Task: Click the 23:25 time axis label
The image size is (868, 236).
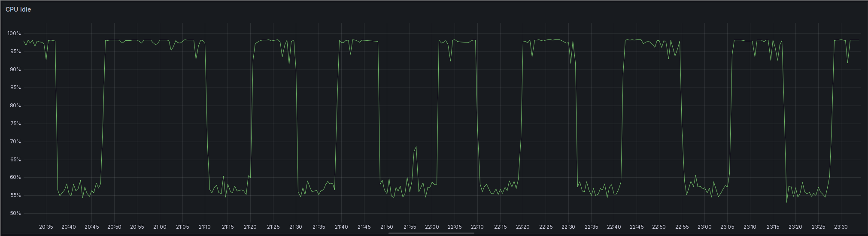Action: click(818, 227)
